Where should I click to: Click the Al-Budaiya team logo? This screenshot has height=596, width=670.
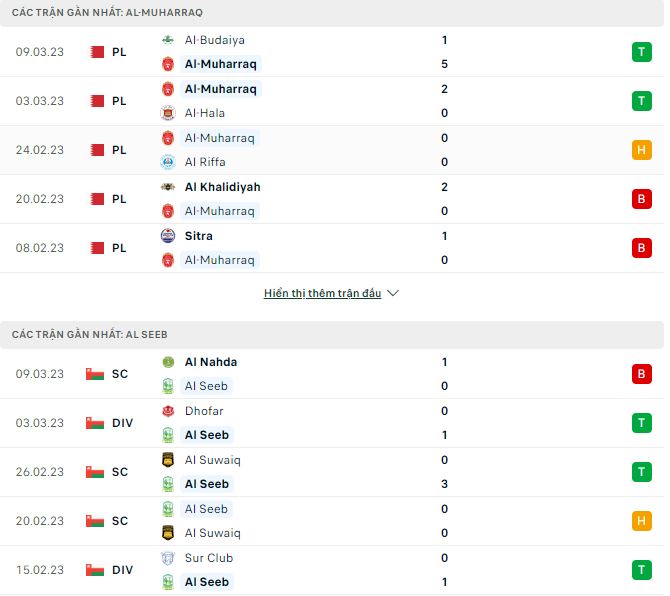coord(168,41)
